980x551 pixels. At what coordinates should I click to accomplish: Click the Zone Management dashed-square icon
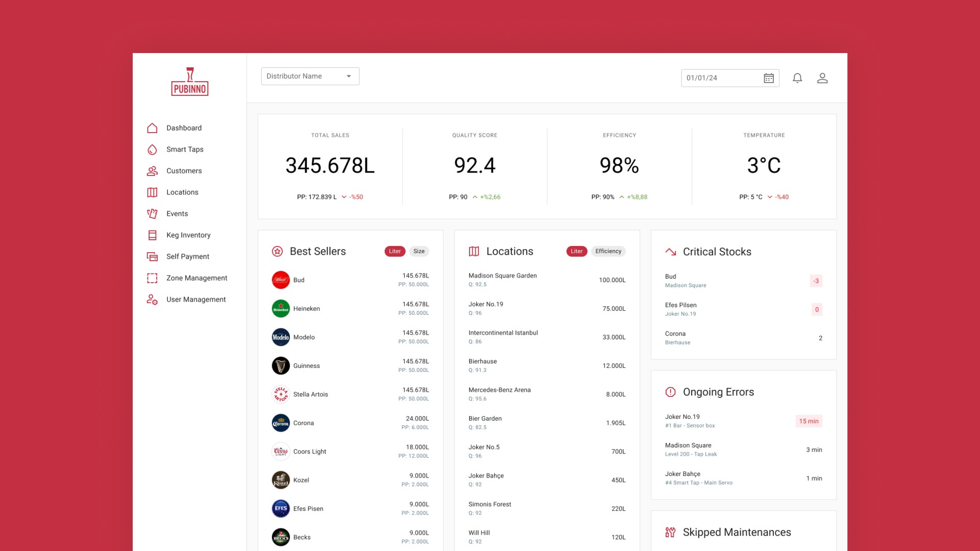click(x=152, y=278)
